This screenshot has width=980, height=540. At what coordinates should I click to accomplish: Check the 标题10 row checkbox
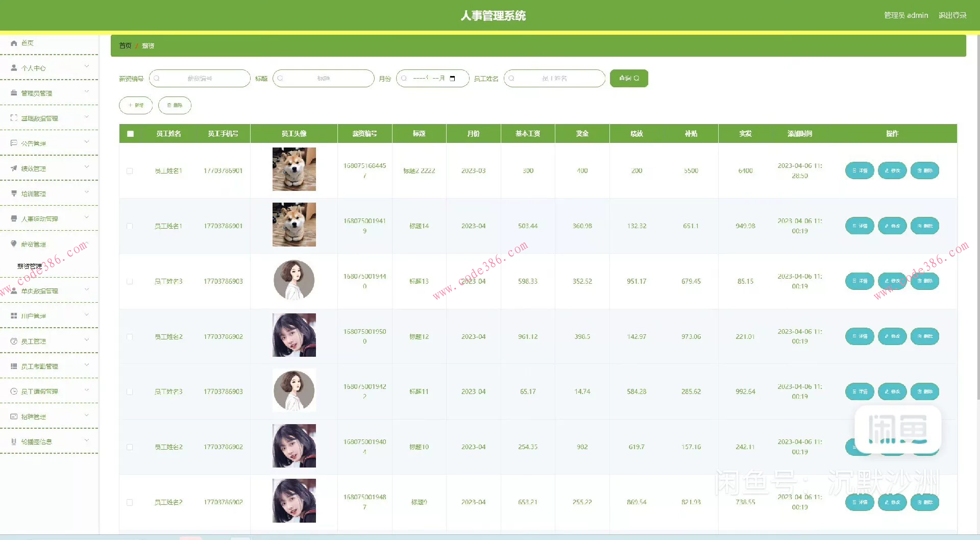coord(130,447)
